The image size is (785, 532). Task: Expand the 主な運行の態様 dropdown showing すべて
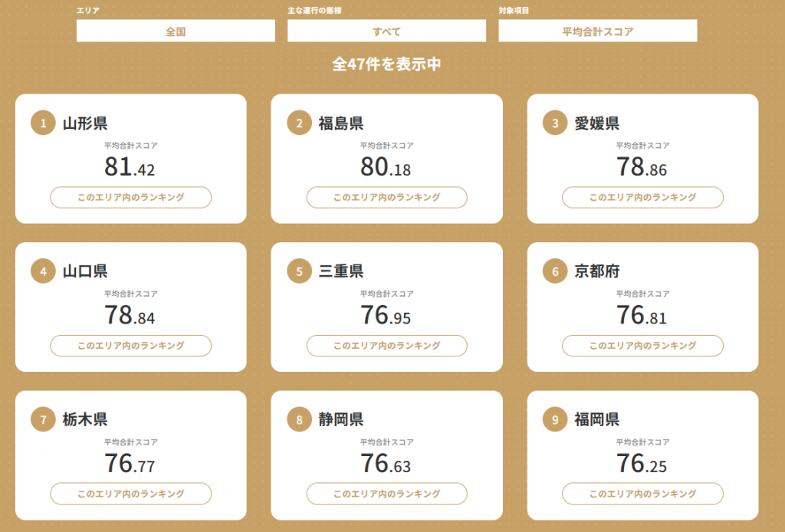click(386, 31)
